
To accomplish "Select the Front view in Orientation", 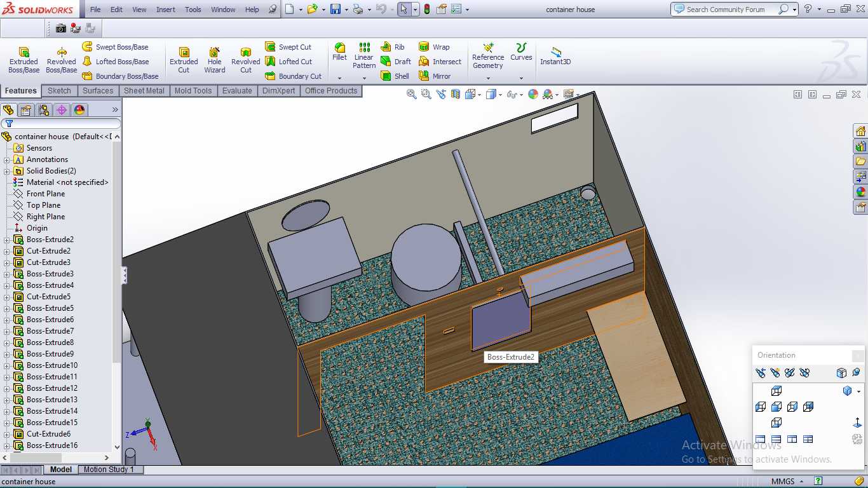I will point(776,407).
